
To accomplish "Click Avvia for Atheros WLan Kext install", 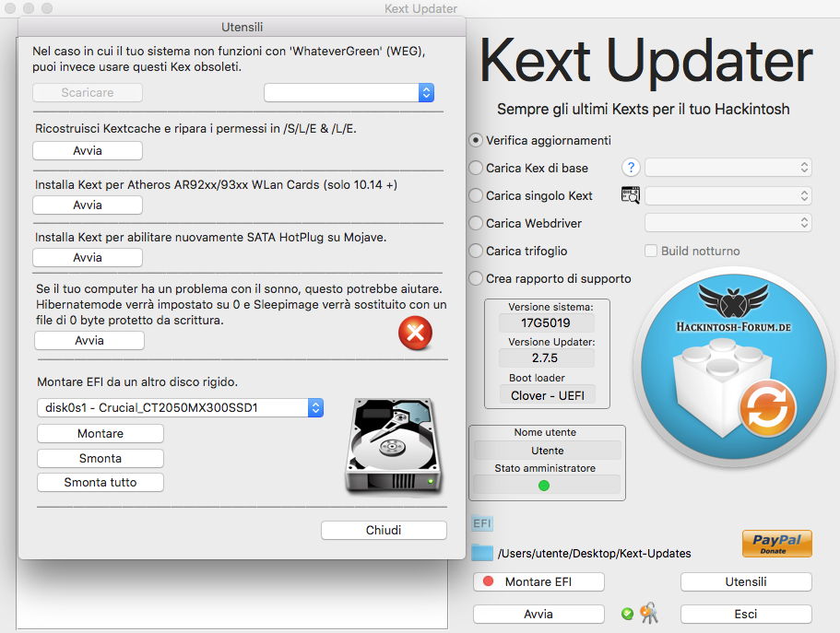I will (88, 205).
